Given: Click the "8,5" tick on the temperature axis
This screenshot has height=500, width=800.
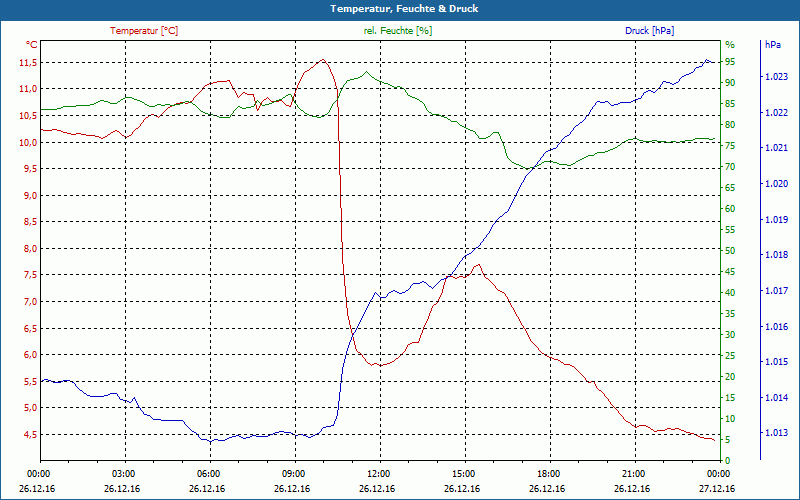Looking at the screenshot, I should pyautogui.click(x=30, y=222).
